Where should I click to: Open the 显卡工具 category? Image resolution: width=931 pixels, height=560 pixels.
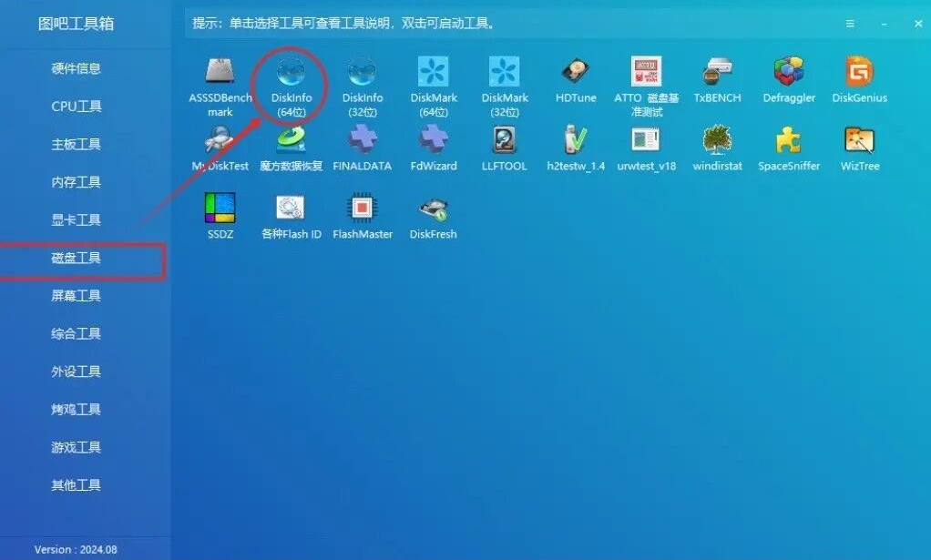[76, 220]
